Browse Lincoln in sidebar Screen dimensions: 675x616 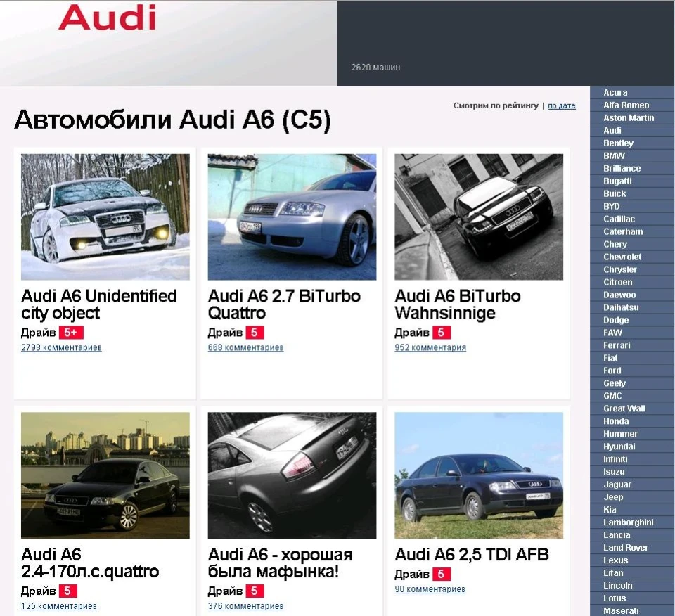pyautogui.click(x=618, y=586)
